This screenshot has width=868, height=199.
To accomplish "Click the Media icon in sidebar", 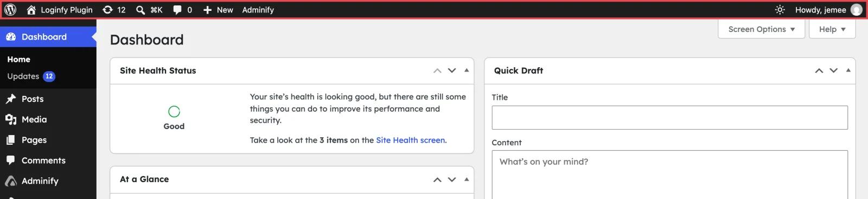I will 11,119.
